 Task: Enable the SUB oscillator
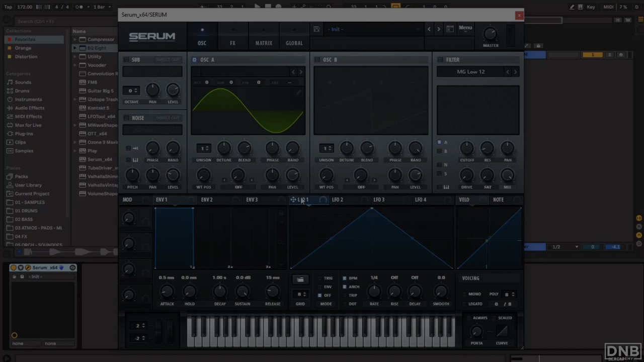click(126, 60)
